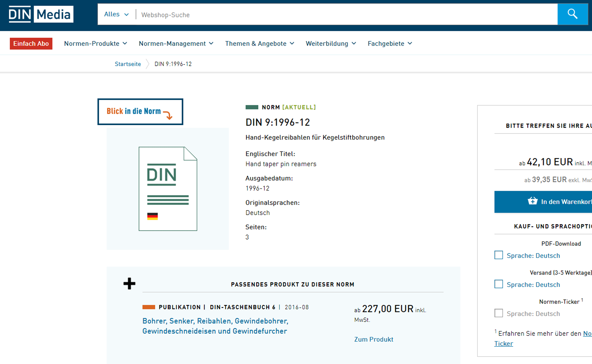The width and height of the screenshot is (592, 364).
Task: Click the In den Warenkorb button
Action: coord(543,202)
